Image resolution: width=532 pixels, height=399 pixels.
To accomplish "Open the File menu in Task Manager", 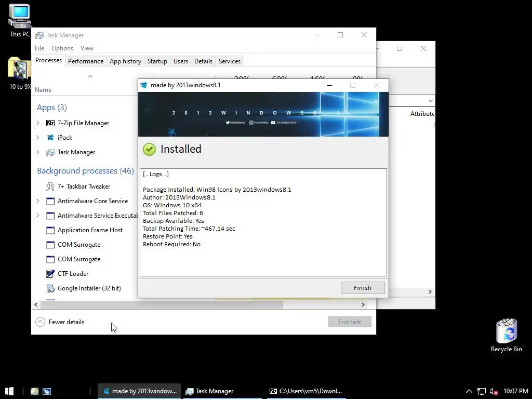I will click(39, 48).
